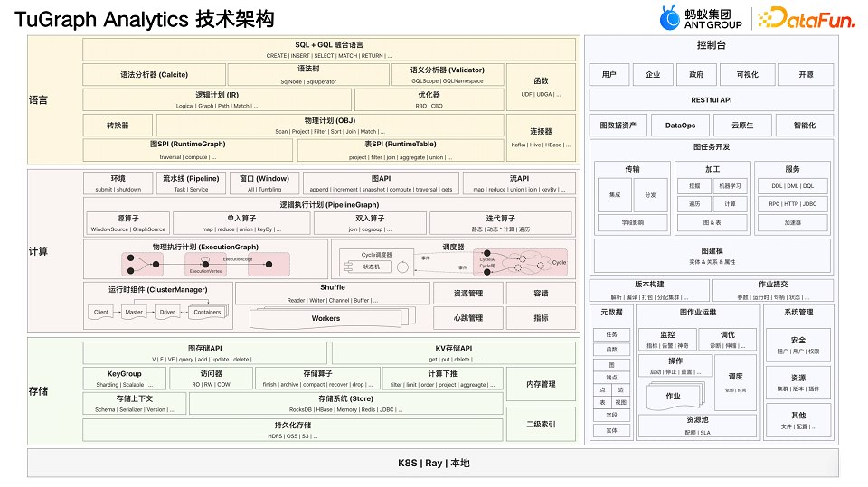Select the 计算下推 box
Viewport: 868px width, 487px height.
442,379
